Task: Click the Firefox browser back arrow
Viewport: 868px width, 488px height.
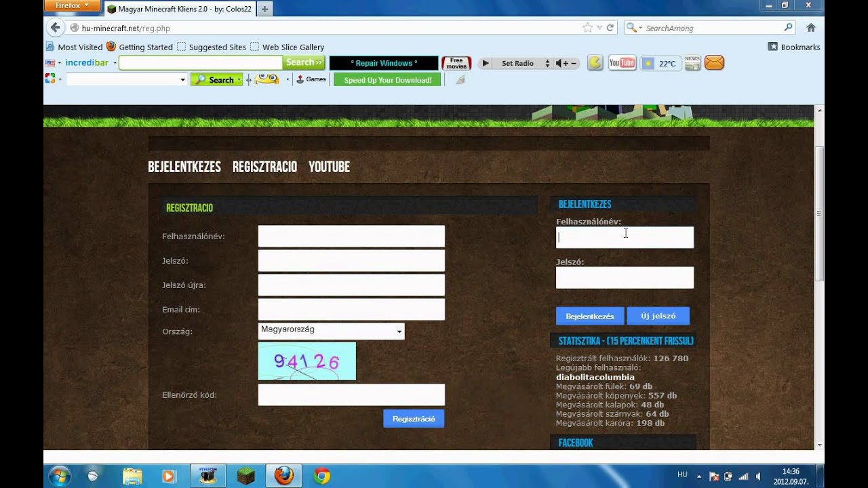Action: click(x=56, y=28)
